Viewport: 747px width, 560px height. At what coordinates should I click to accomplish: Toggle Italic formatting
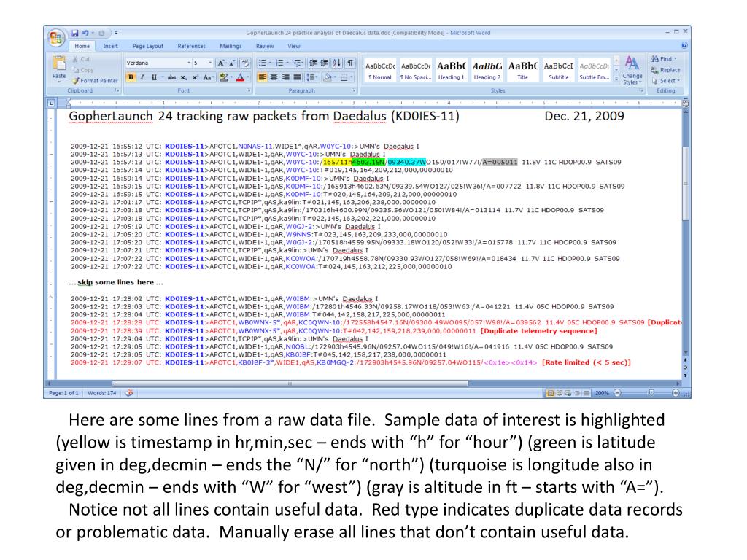pos(142,77)
